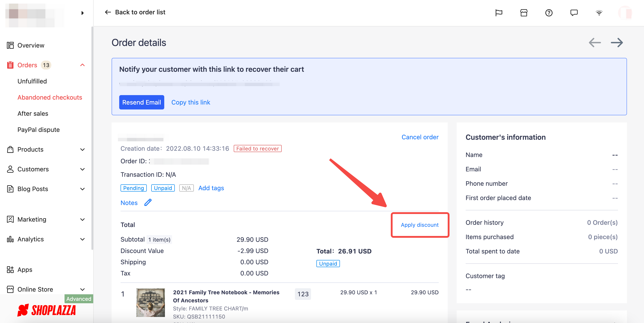Screen dimensions: 644x323
Task: Click the SKU: QSB21111150 text
Action: click(x=199, y=316)
